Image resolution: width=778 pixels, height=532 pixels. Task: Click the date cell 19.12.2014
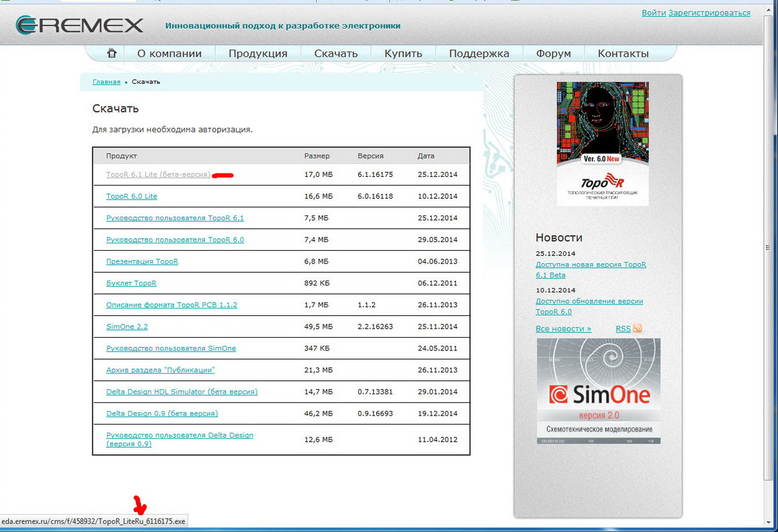pos(438,414)
